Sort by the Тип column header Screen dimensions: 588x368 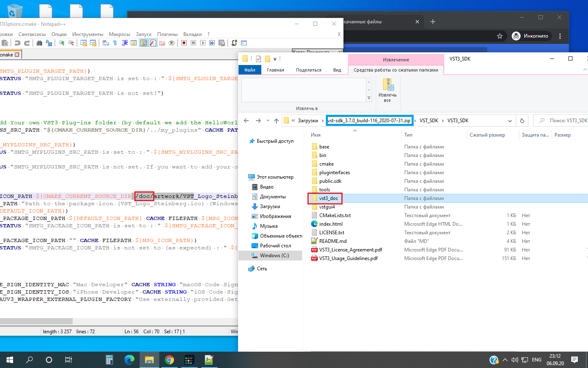(x=408, y=135)
